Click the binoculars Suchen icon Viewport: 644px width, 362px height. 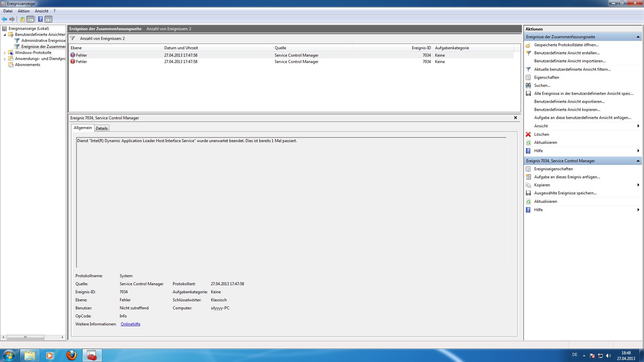pos(528,85)
